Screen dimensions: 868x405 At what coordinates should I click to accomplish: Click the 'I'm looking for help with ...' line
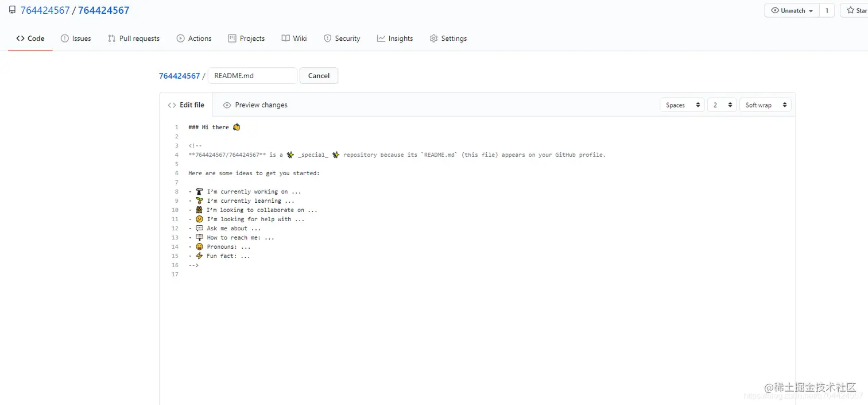coord(246,219)
